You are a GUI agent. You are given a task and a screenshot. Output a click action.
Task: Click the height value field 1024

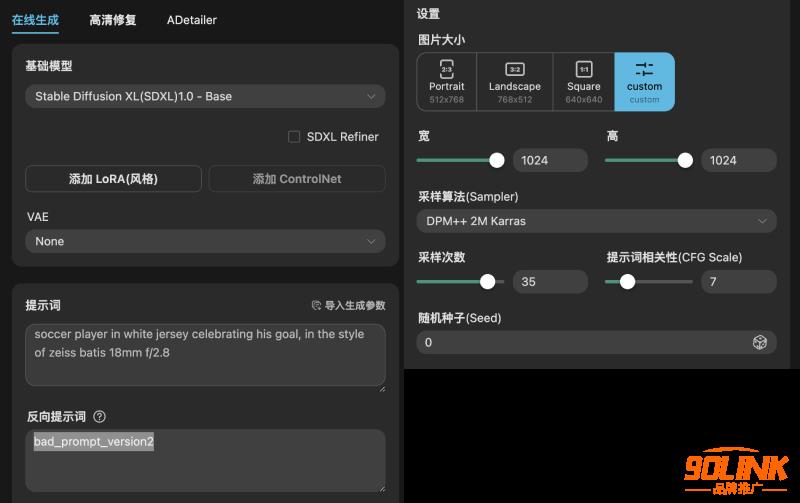click(x=739, y=160)
